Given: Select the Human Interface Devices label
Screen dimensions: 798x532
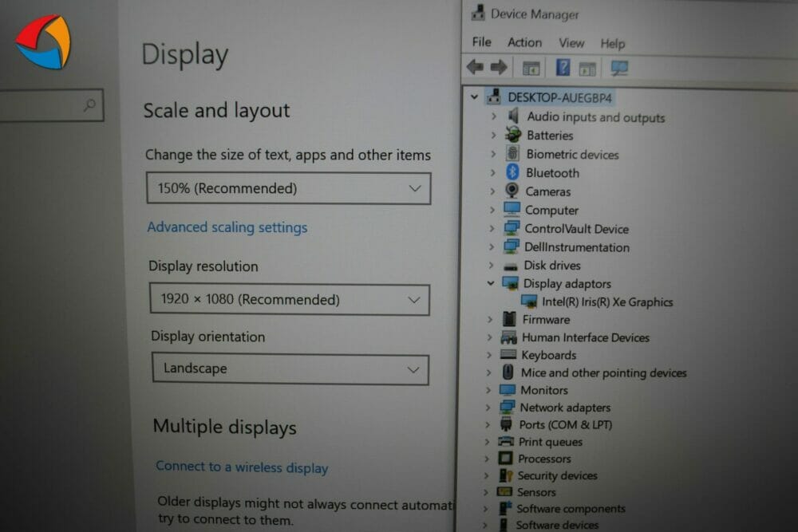Looking at the screenshot, I should 585,337.
